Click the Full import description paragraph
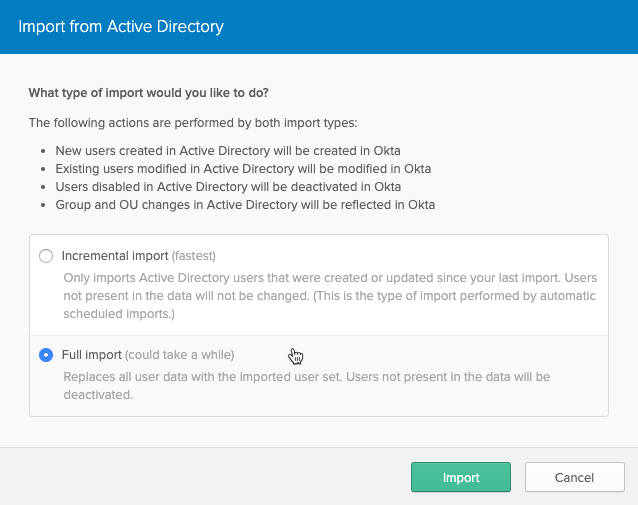Screen dimensions: 638x505 [306, 386]
